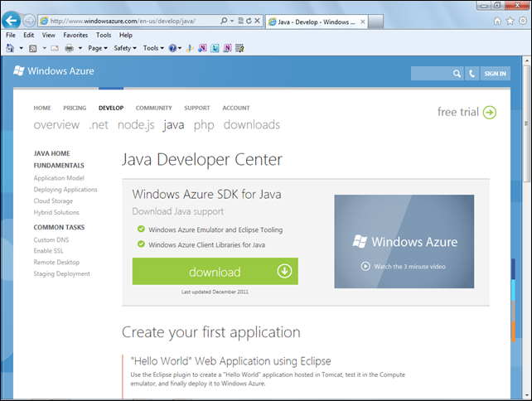Screen dimensions: 532x401
Task: Expand the feeds dropdown arrow
Action: [x=44, y=48]
